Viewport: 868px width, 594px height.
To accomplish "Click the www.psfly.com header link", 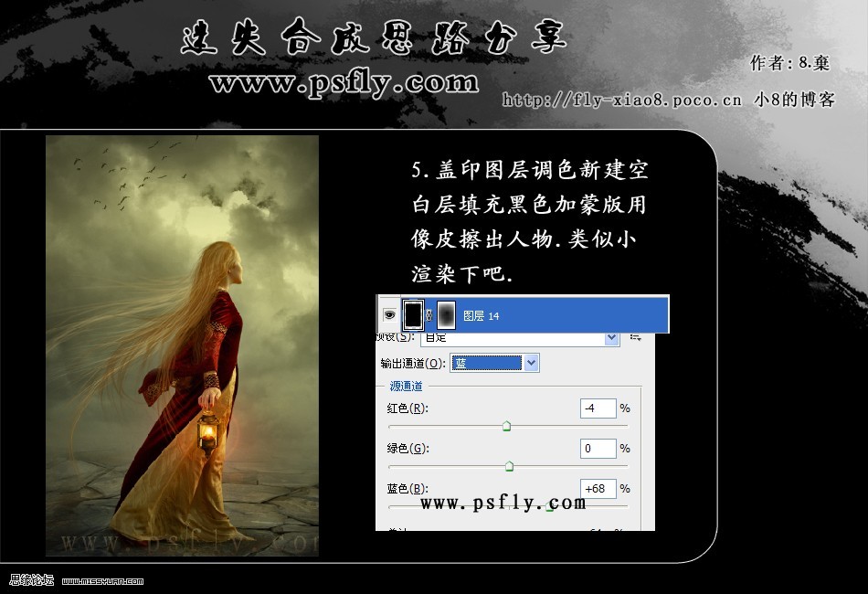I will point(344,83).
